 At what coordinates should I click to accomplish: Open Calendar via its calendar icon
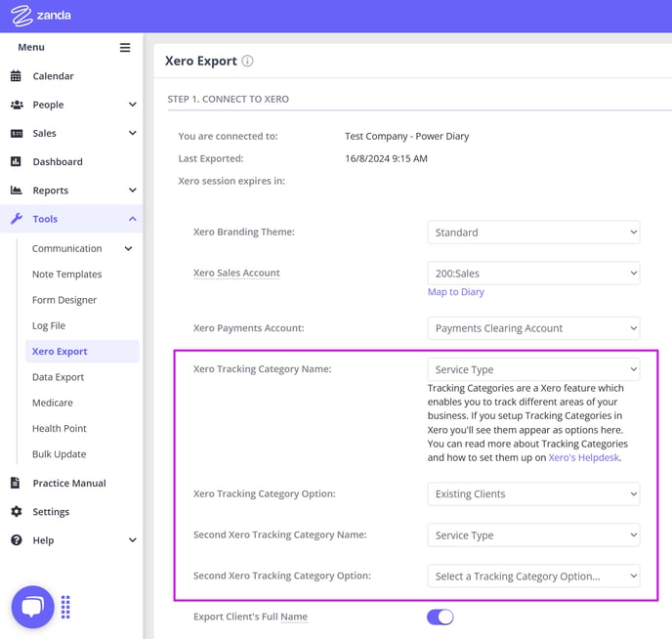(16, 76)
